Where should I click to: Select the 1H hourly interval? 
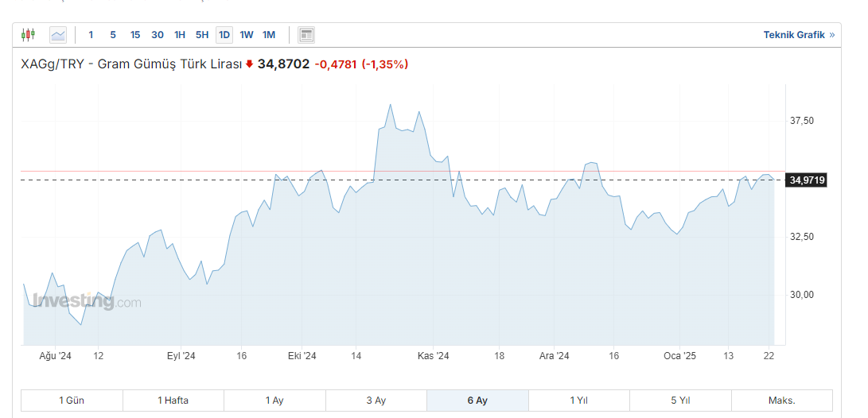click(180, 35)
